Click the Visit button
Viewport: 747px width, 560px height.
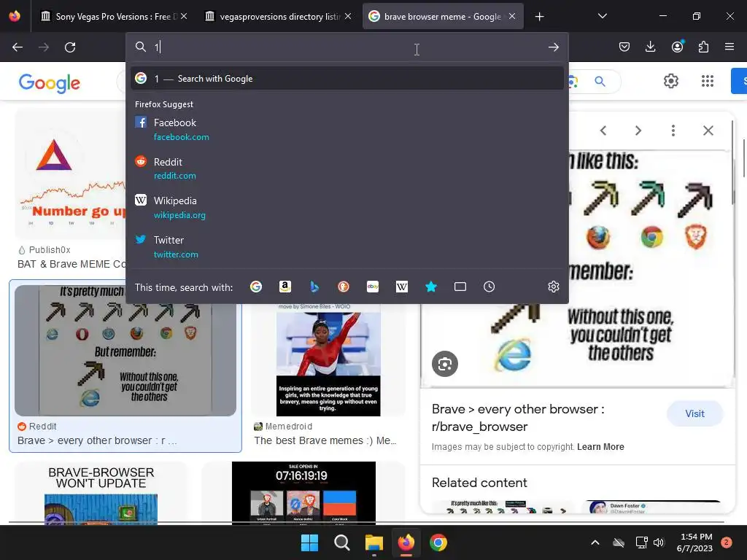pyautogui.click(x=694, y=413)
